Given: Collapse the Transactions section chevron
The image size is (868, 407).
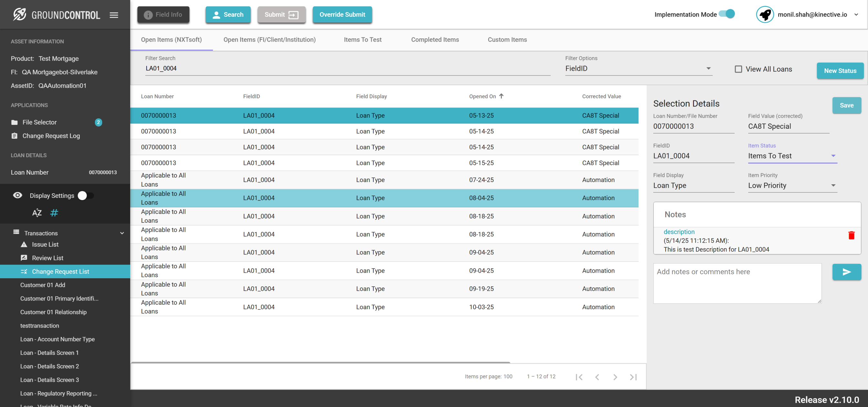Looking at the screenshot, I should point(122,233).
